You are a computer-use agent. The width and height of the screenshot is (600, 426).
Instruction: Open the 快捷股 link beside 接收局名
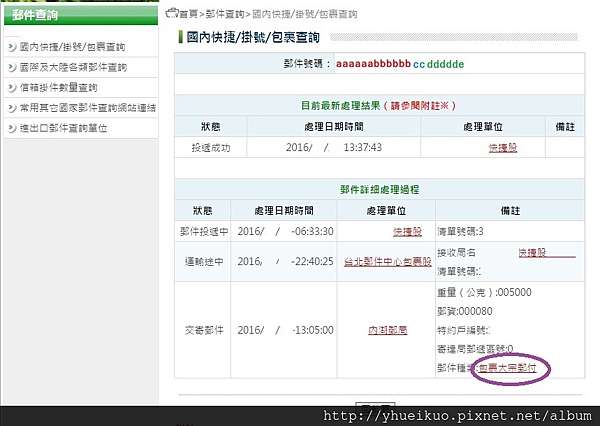[532, 253]
